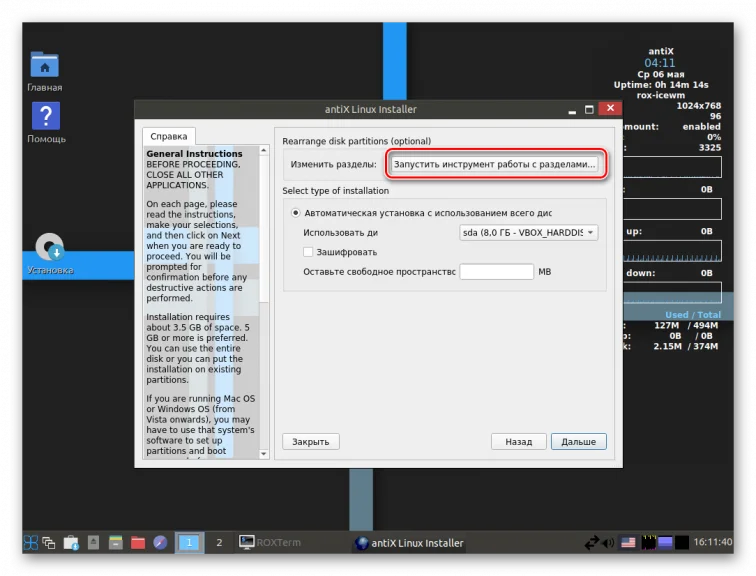Click the conky clock 04:11 on desktop

pos(660,63)
